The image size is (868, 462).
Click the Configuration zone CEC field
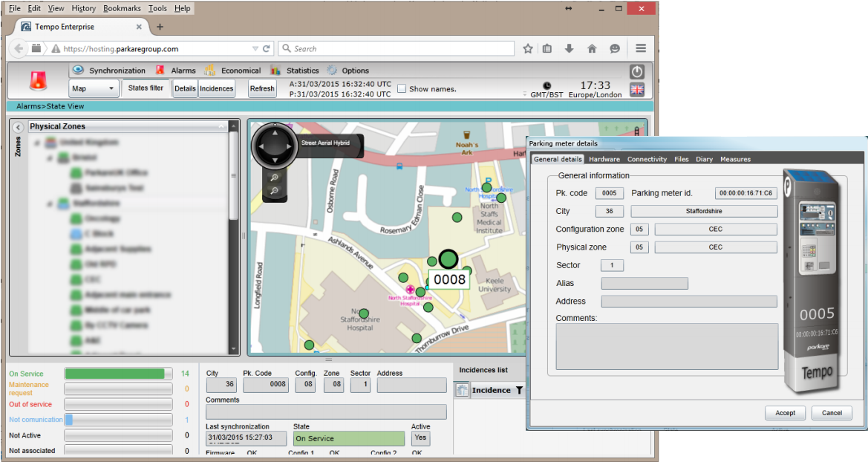click(716, 230)
